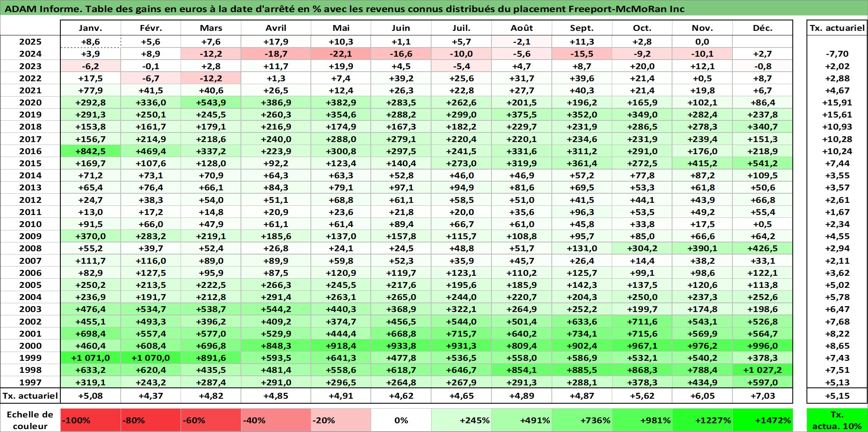Click the +967,1 cell in 2000

642,346
